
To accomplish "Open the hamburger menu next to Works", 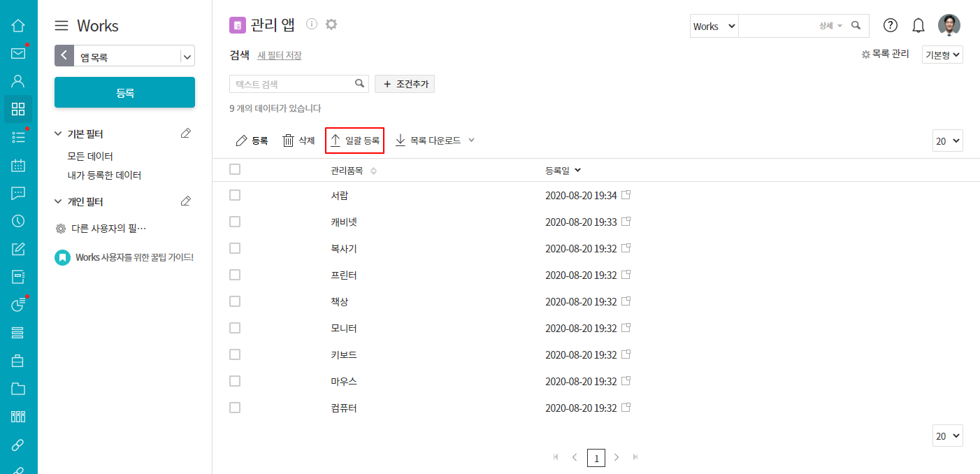I will 62,26.
